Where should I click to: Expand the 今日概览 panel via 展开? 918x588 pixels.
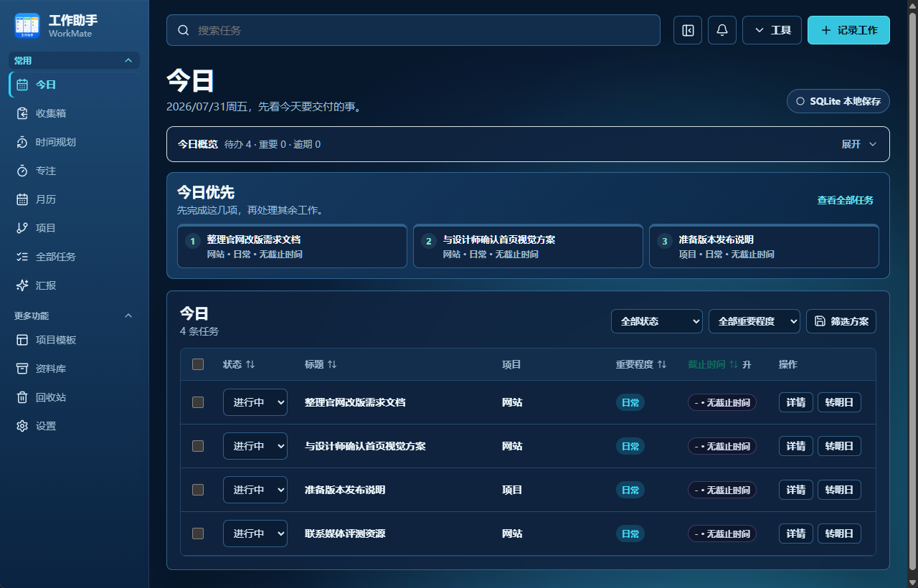pos(859,144)
